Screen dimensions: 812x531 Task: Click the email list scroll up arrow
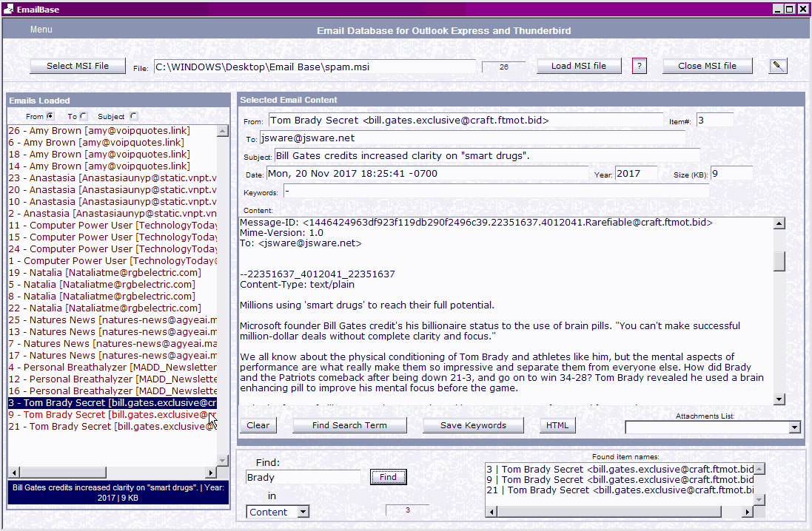222,130
